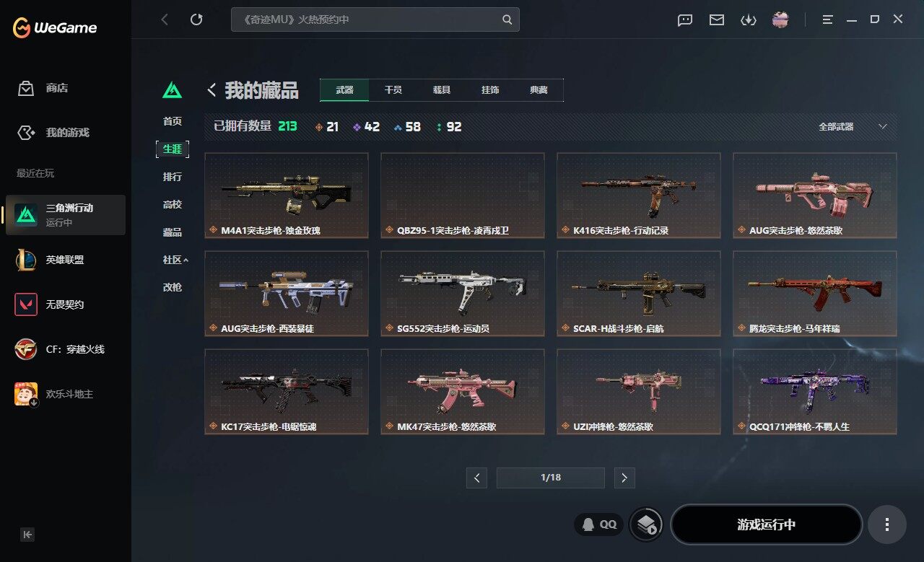Open the mail inbox icon
The height and width of the screenshot is (562, 924).
(717, 20)
